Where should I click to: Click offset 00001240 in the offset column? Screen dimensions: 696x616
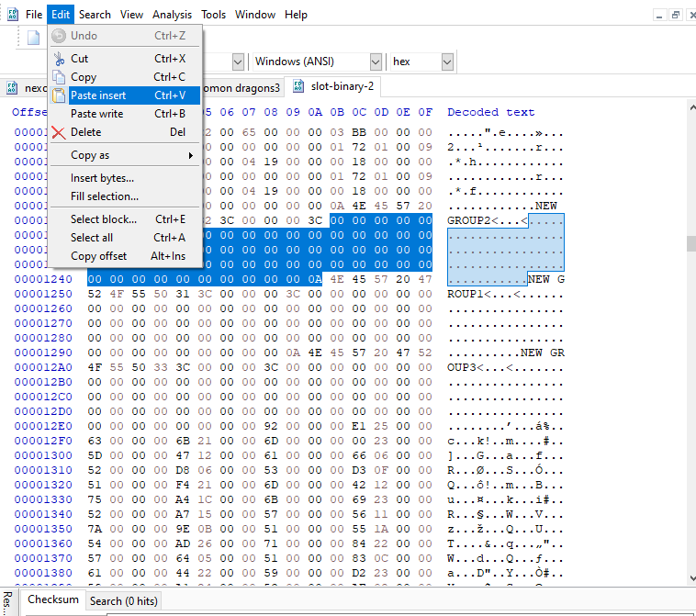coord(43,279)
